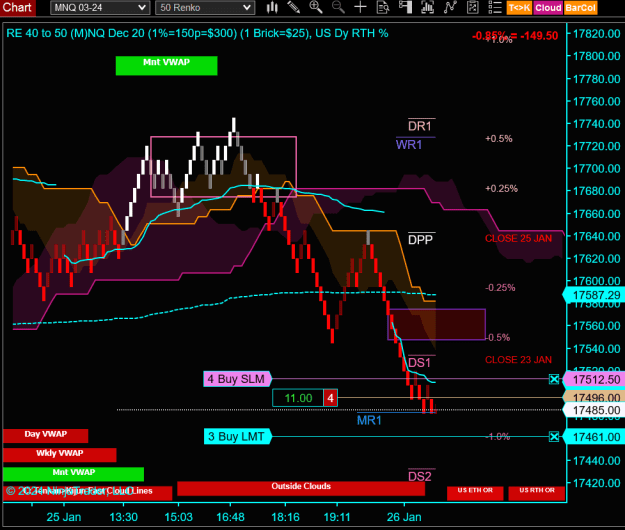Viewport: 625px width, 530px height.
Task: Click the 26 Jan date axis label
Action: tap(404, 517)
